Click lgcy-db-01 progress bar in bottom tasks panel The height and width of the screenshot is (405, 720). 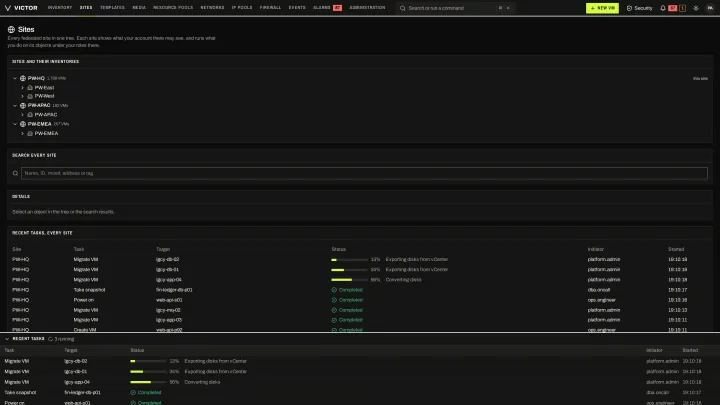(x=148, y=372)
